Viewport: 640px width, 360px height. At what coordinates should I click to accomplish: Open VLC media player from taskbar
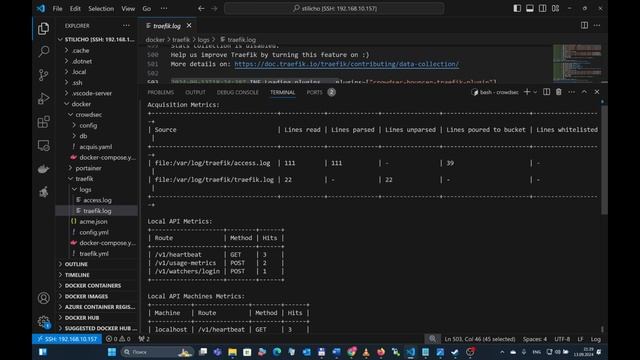pos(366,352)
